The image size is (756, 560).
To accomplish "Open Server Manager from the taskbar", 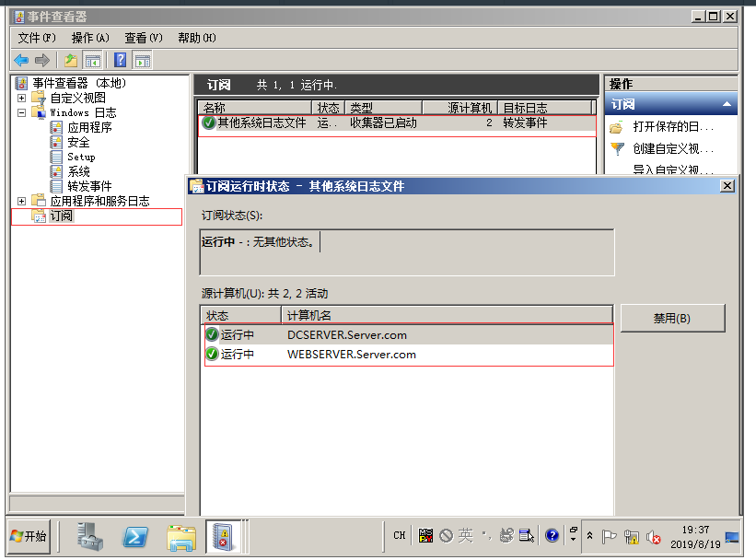I will (91, 535).
